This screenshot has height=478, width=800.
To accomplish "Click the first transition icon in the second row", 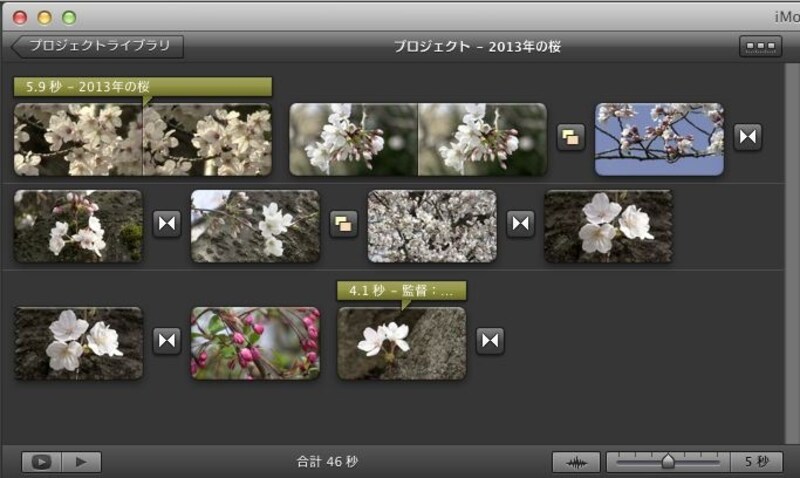I will pyautogui.click(x=167, y=224).
